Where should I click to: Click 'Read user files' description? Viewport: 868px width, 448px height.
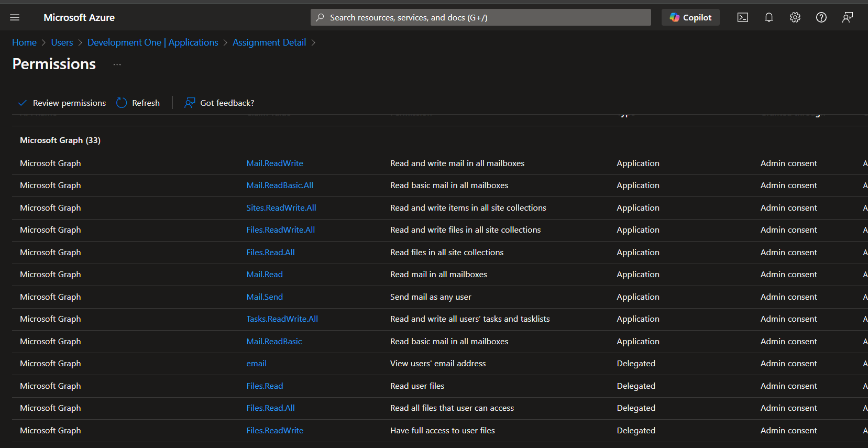pyautogui.click(x=417, y=386)
